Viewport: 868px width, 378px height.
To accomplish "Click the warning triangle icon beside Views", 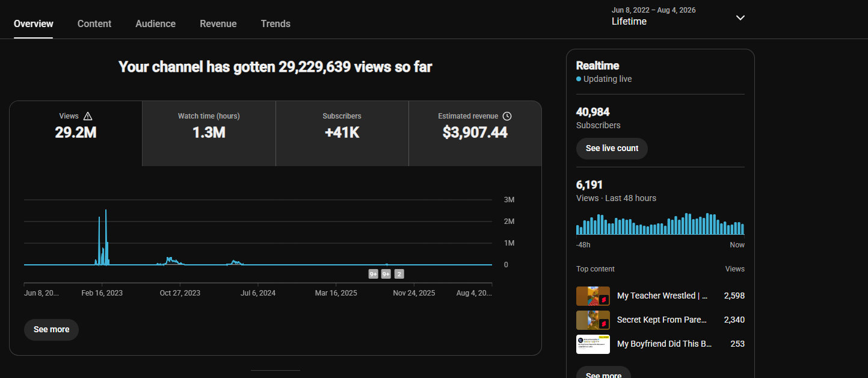I will (88, 116).
